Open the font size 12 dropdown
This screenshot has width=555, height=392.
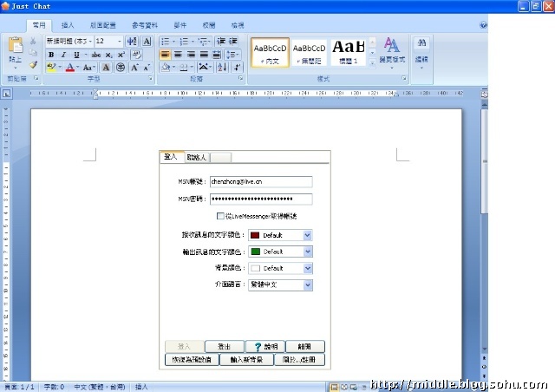(120, 42)
